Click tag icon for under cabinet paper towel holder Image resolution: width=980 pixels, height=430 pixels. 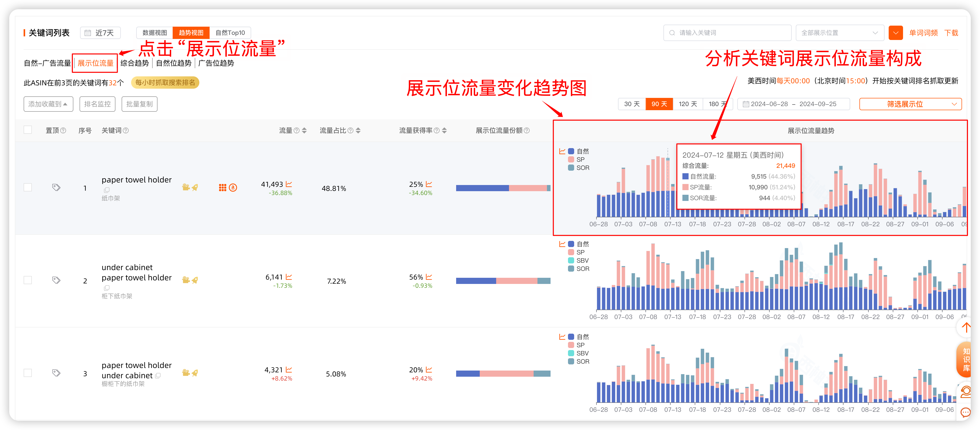click(56, 280)
